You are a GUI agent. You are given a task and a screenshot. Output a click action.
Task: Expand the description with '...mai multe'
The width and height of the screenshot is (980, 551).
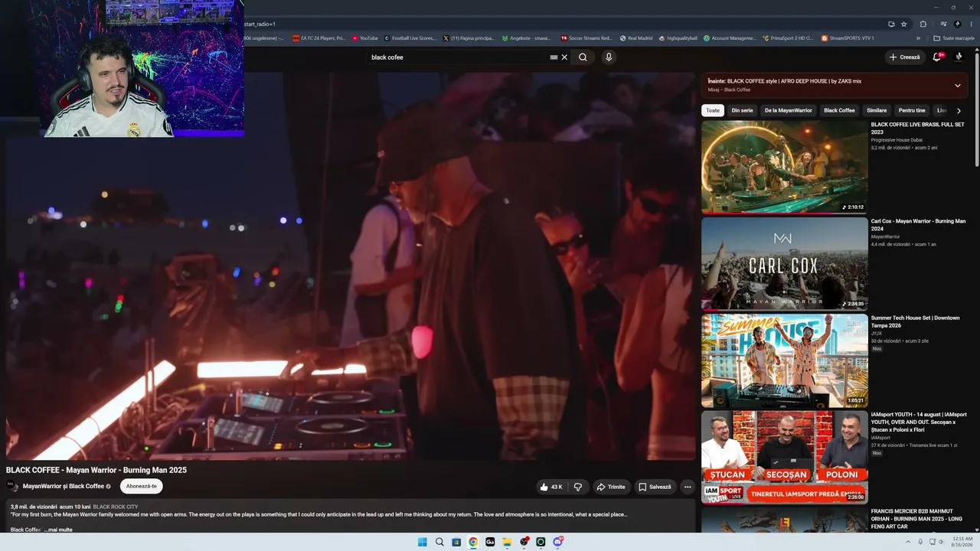pos(58,530)
